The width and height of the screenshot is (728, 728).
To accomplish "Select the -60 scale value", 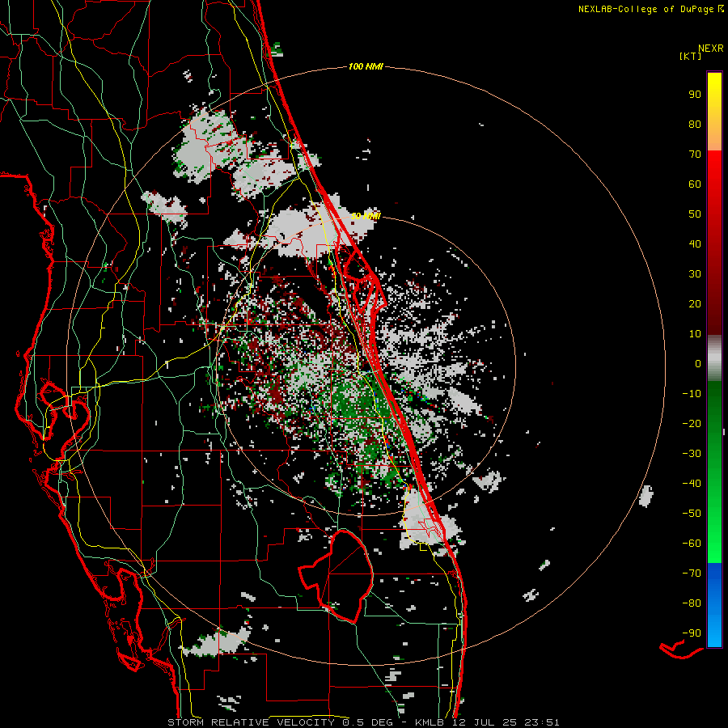I will tap(692, 544).
